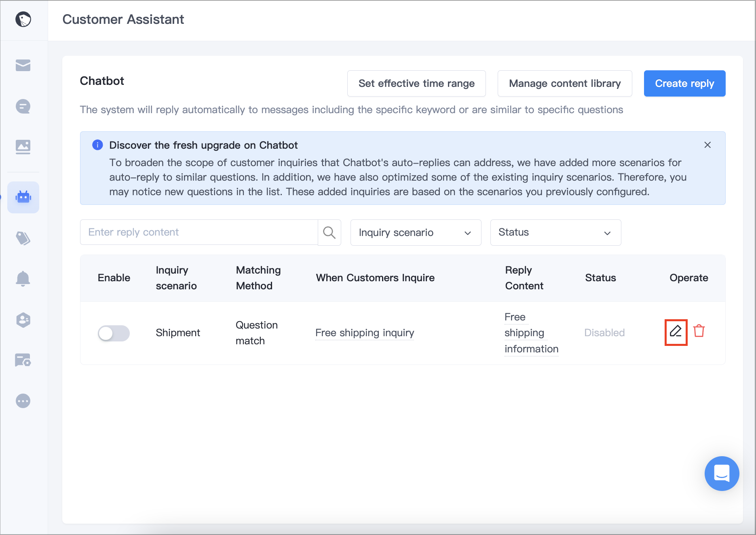756x535 pixels.
Task: Click the Chatbot section heading
Action: (102, 81)
